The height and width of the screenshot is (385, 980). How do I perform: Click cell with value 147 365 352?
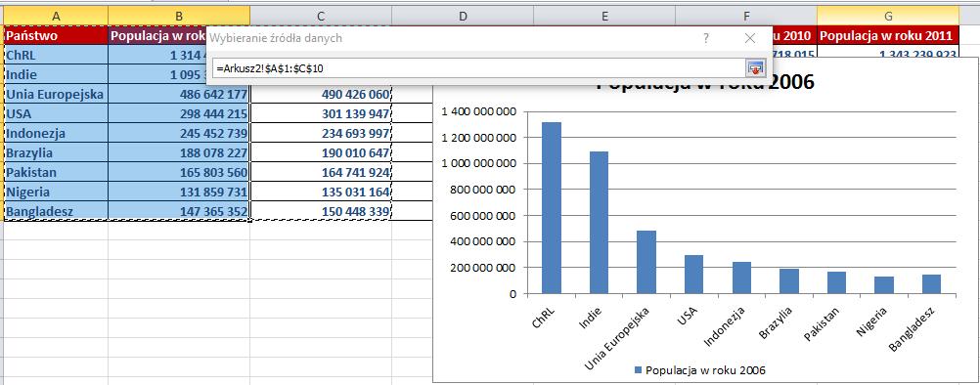pos(179,211)
